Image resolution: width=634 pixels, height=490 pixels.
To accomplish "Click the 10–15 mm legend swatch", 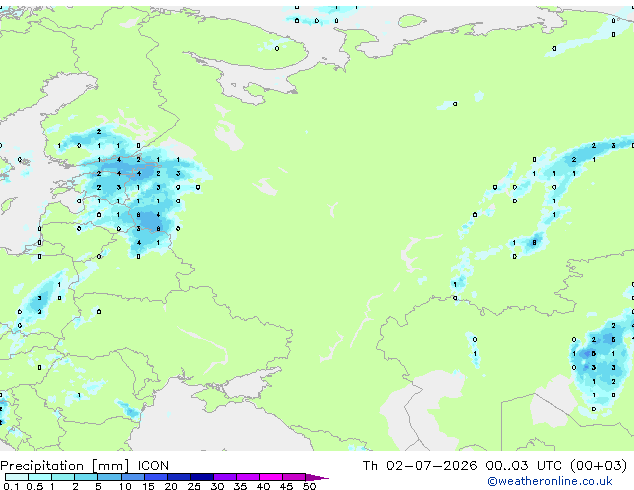I will point(133,477).
